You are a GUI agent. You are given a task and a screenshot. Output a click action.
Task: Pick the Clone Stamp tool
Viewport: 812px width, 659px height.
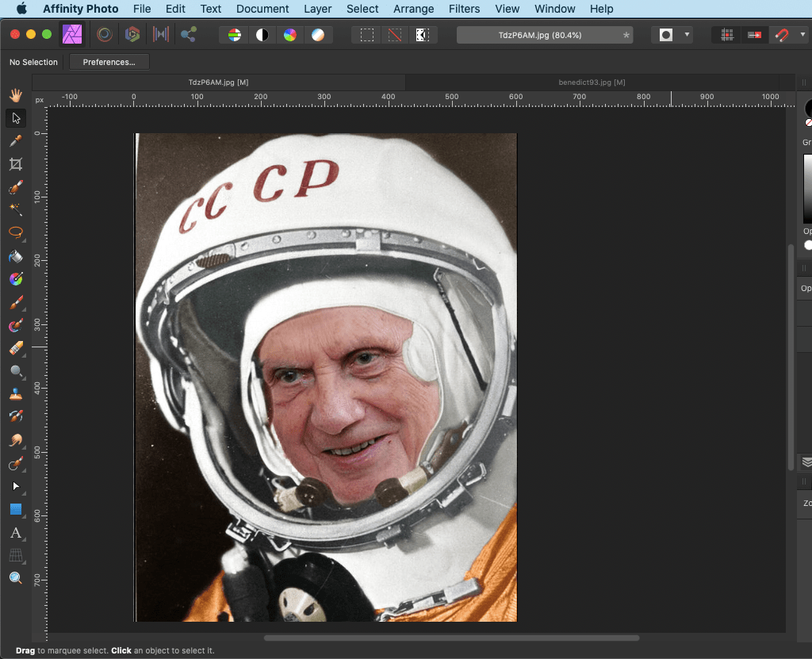(15, 394)
